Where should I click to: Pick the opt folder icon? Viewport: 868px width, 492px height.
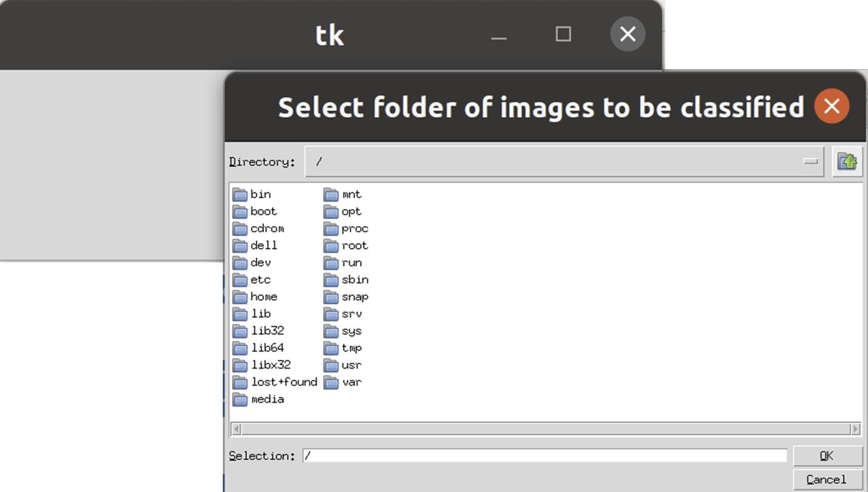tap(331, 212)
